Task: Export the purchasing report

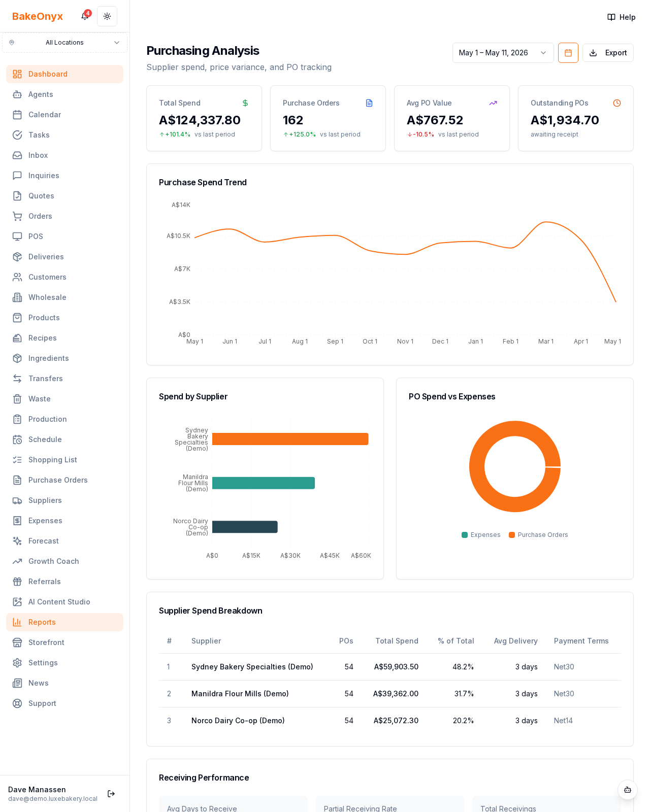Action: click(608, 53)
